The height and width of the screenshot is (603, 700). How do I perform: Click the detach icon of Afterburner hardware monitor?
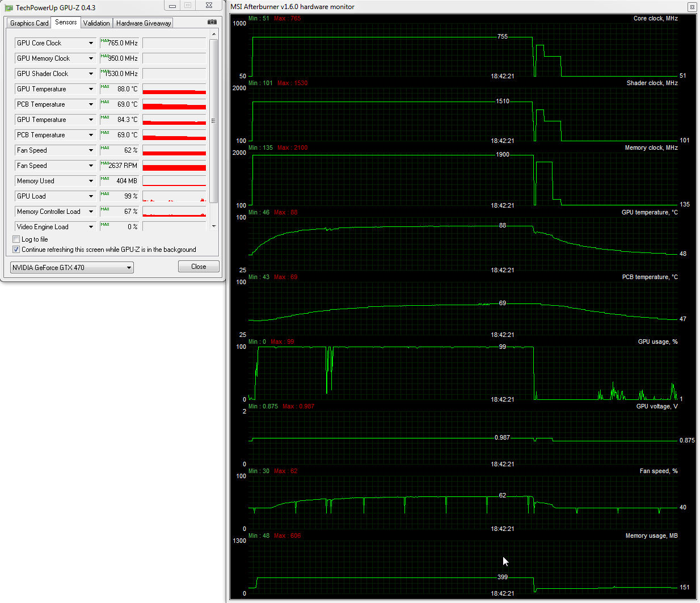(691, 7)
